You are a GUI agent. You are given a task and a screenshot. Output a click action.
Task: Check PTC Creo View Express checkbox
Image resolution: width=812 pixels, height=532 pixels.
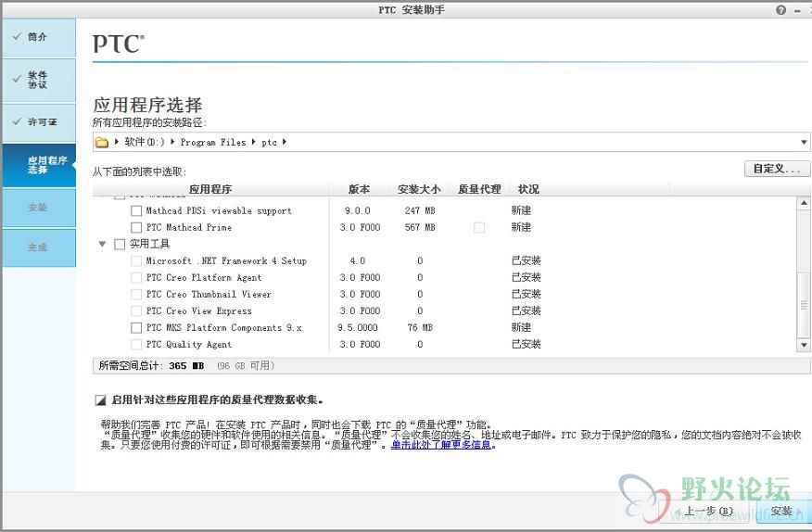(136, 310)
